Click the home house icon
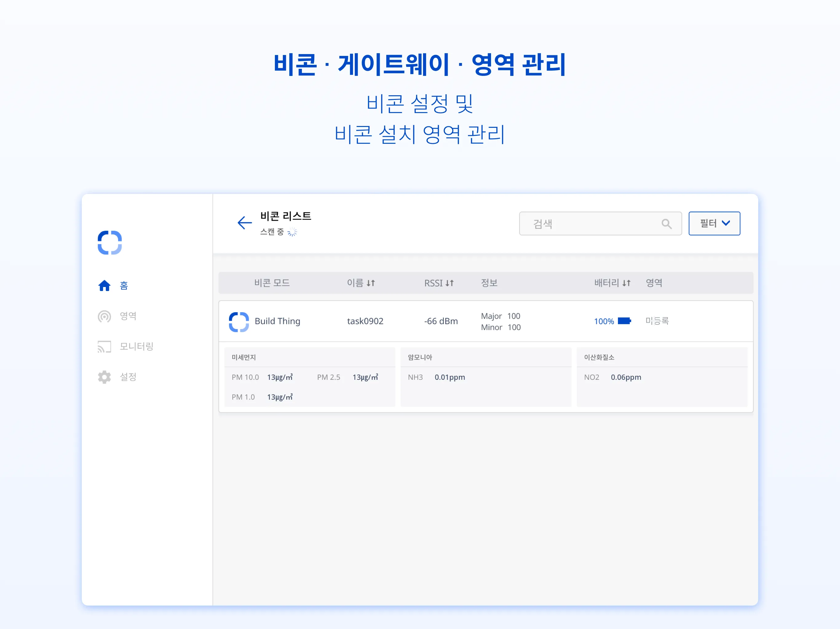The width and height of the screenshot is (840, 629). point(105,285)
